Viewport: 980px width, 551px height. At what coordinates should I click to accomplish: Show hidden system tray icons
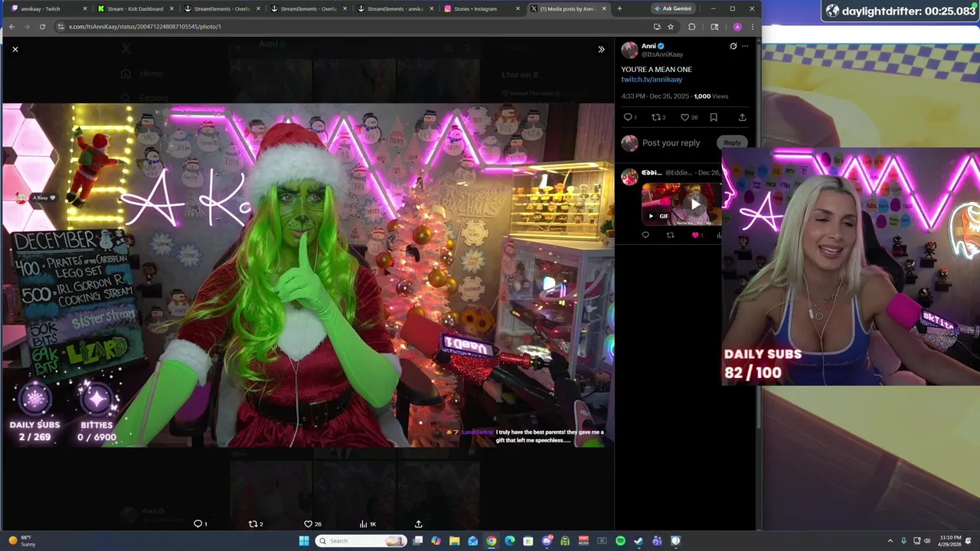click(890, 541)
